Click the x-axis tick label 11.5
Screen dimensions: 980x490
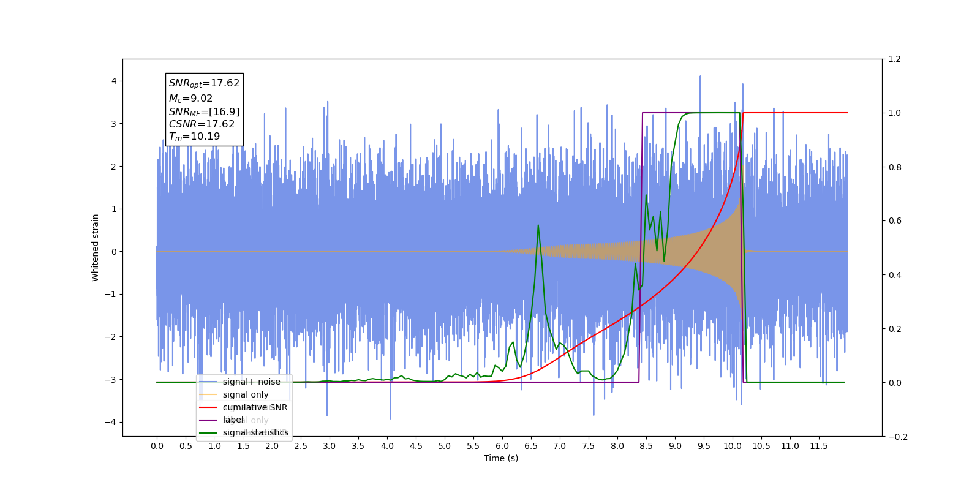(819, 446)
